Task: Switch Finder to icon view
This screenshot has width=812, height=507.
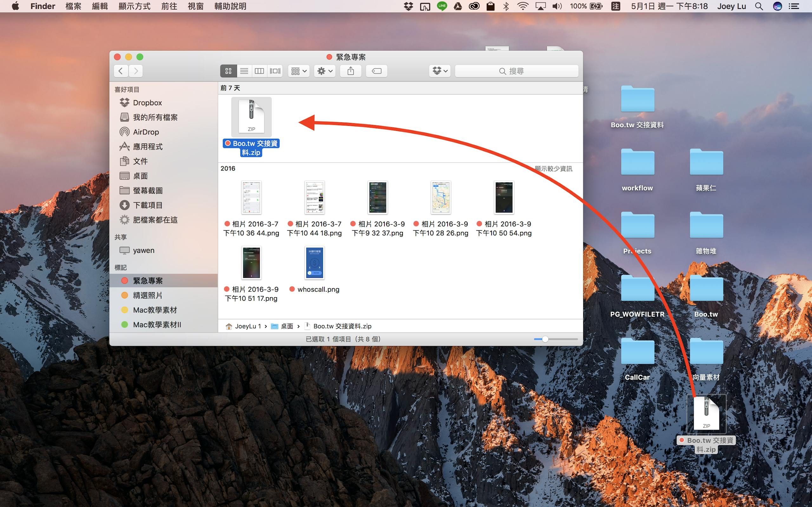Action: tap(228, 71)
